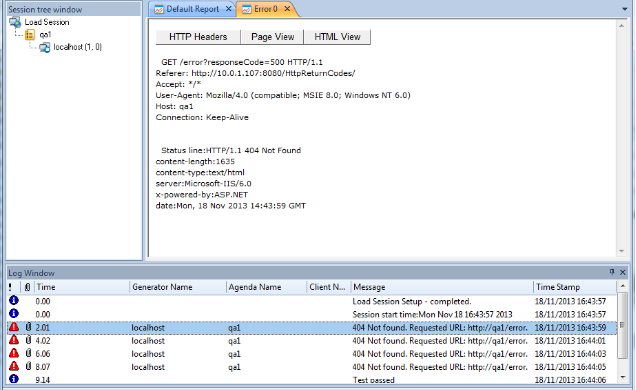Click the 'Connection: Keep-Alive' line

202,118
